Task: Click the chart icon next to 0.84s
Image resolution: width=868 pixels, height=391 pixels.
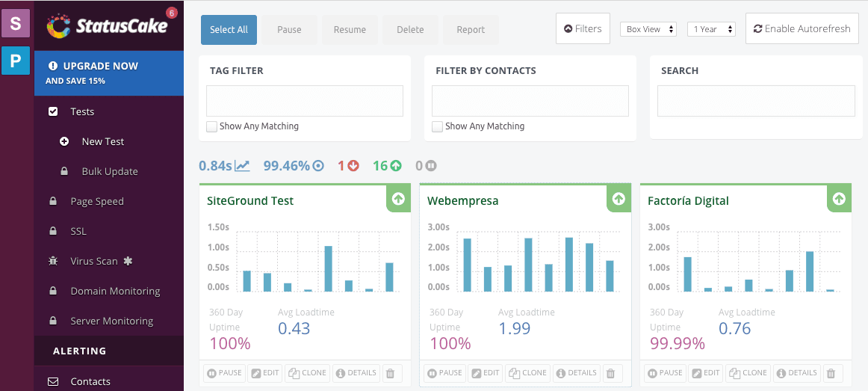Action: coord(243,165)
